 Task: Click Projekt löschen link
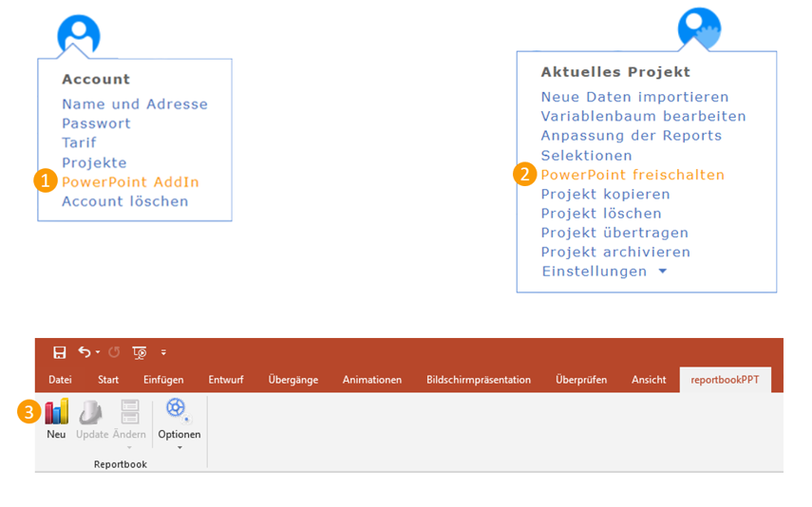point(601,214)
